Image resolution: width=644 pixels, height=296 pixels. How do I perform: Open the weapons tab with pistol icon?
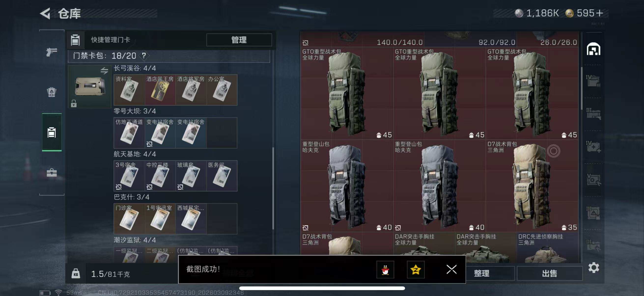coord(52,52)
